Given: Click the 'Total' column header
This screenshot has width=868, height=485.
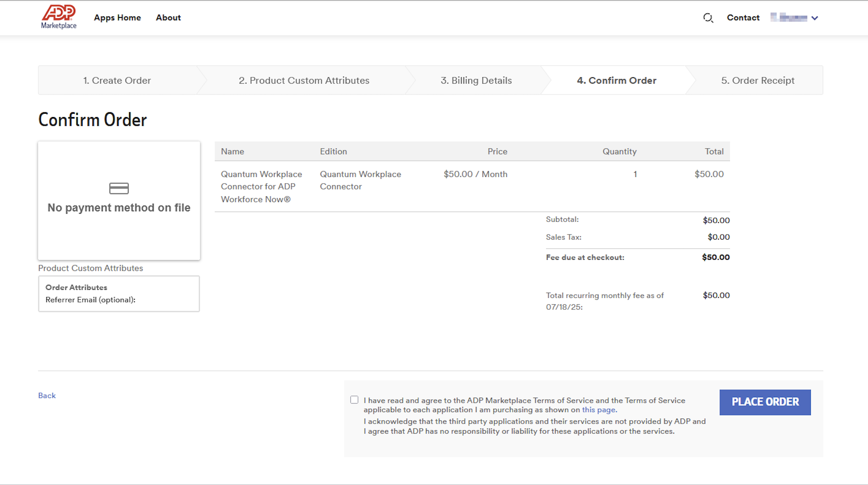Looking at the screenshot, I should click(x=714, y=151).
